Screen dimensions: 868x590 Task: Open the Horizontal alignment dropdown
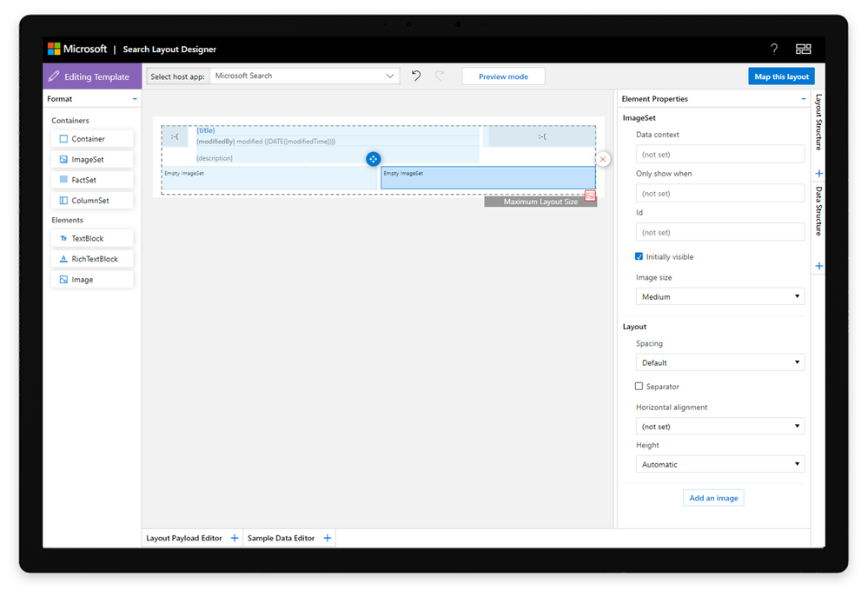pyautogui.click(x=719, y=426)
